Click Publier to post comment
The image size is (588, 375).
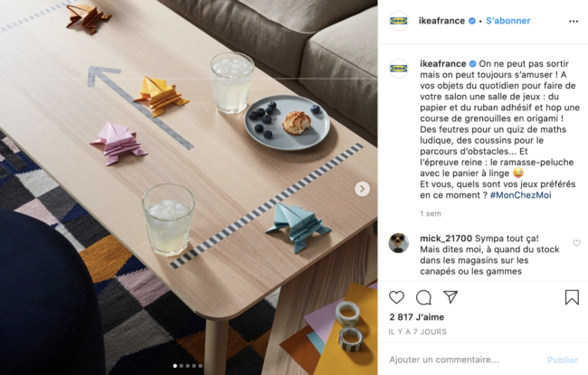(562, 360)
